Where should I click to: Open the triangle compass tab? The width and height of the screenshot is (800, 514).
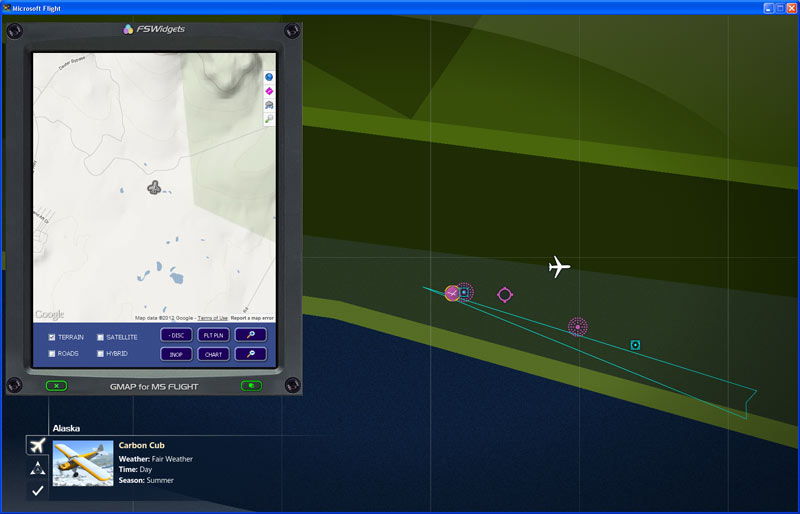(37, 468)
